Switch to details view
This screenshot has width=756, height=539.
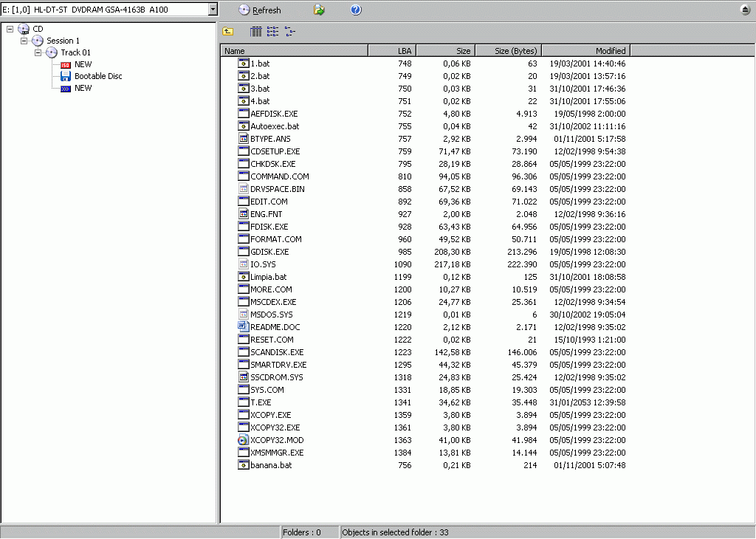(x=255, y=32)
